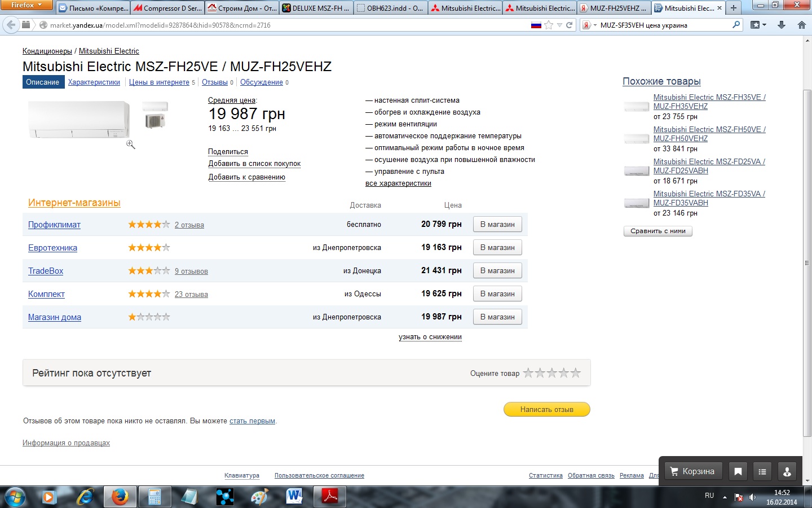The width and height of the screenshot is (812, 508).
Task: Click the 'стать первым' link
Action: 252,421
